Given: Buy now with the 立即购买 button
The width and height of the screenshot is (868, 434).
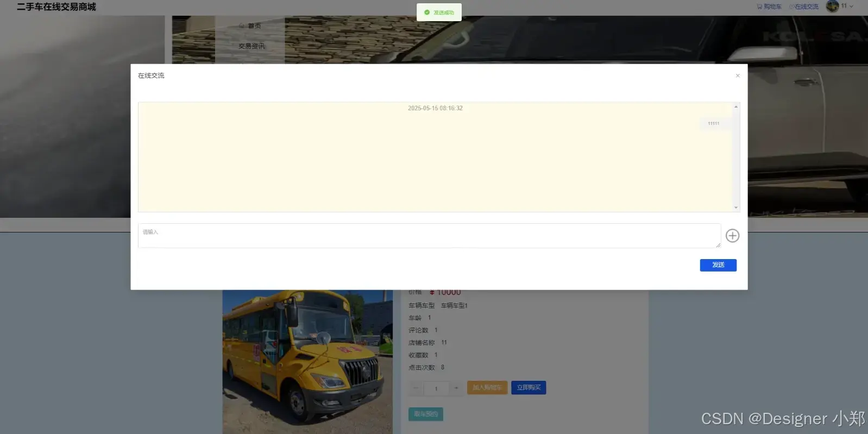Looking at the screenshot, I should (x=529, y=388).
